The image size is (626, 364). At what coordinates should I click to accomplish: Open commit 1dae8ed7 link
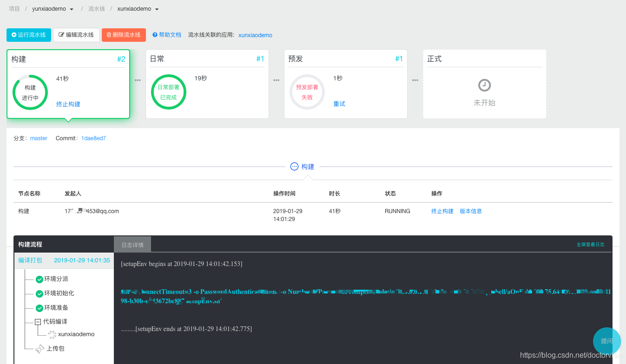coord(93,138)
